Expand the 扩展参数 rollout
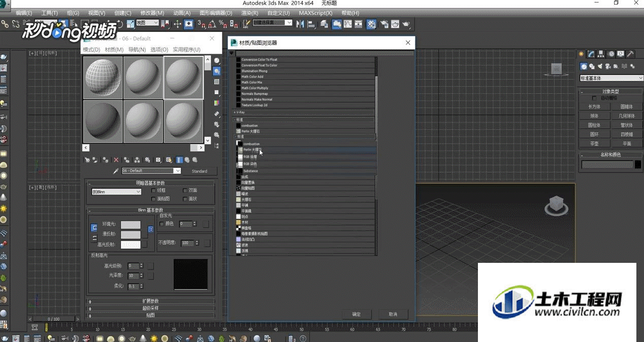The height and width of the screenshot is (342, 644). [x=151, y=301]
